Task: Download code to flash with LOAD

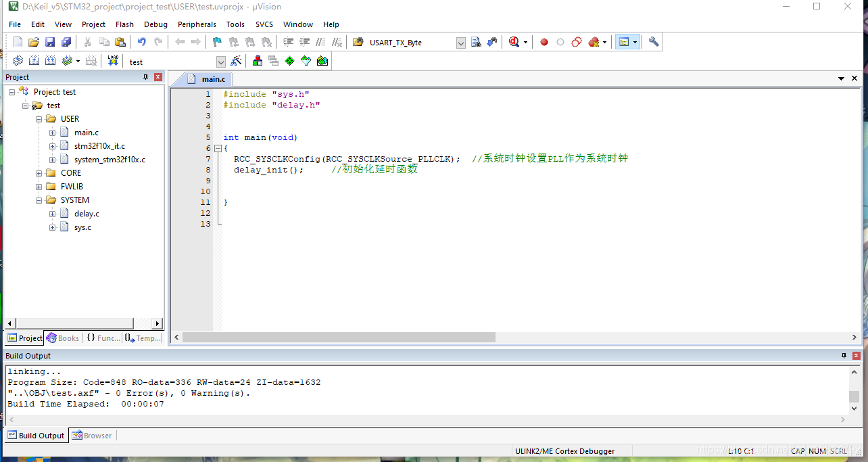Action: [113, 61]
